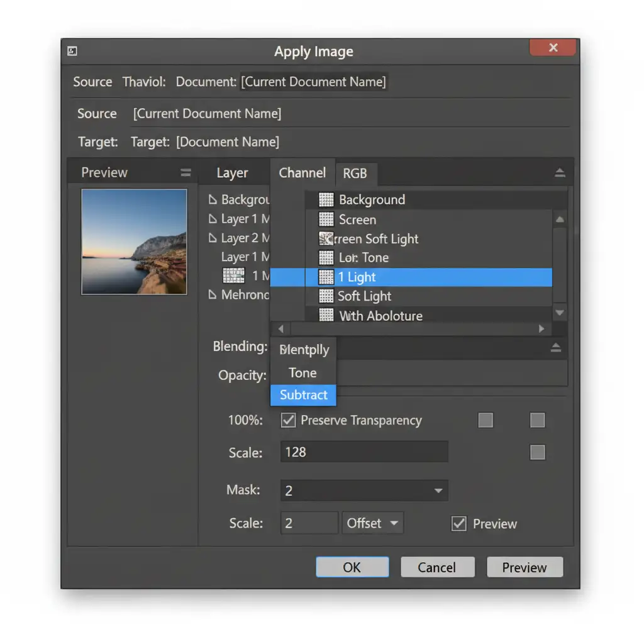Click the grid icon beside With Aboloture

point(326,315)
